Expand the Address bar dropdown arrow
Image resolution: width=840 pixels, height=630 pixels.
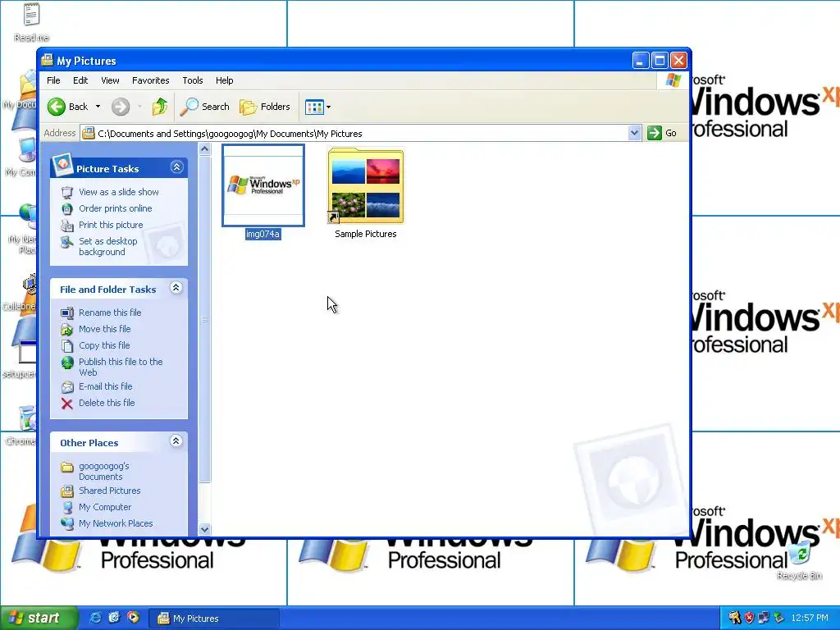pos(634,133)
